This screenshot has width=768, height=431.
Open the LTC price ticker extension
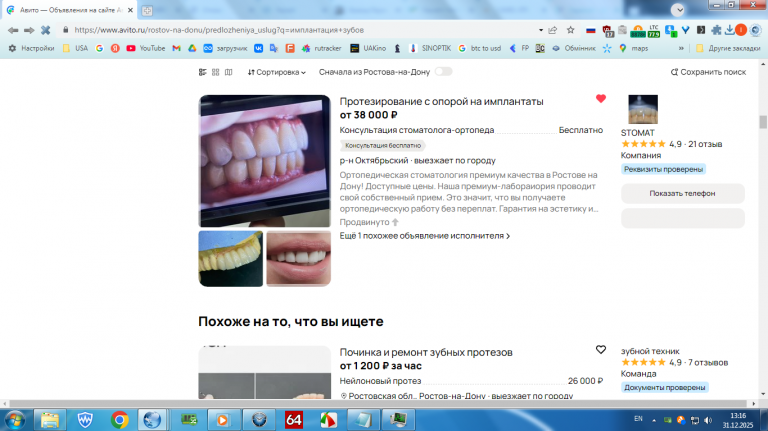tap(654, 31)
